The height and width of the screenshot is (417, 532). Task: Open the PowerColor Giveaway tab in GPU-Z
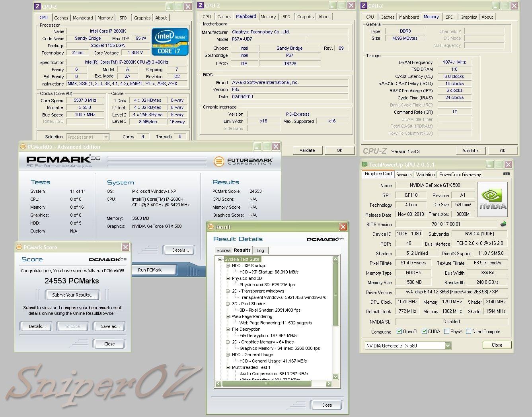[460, 175]
